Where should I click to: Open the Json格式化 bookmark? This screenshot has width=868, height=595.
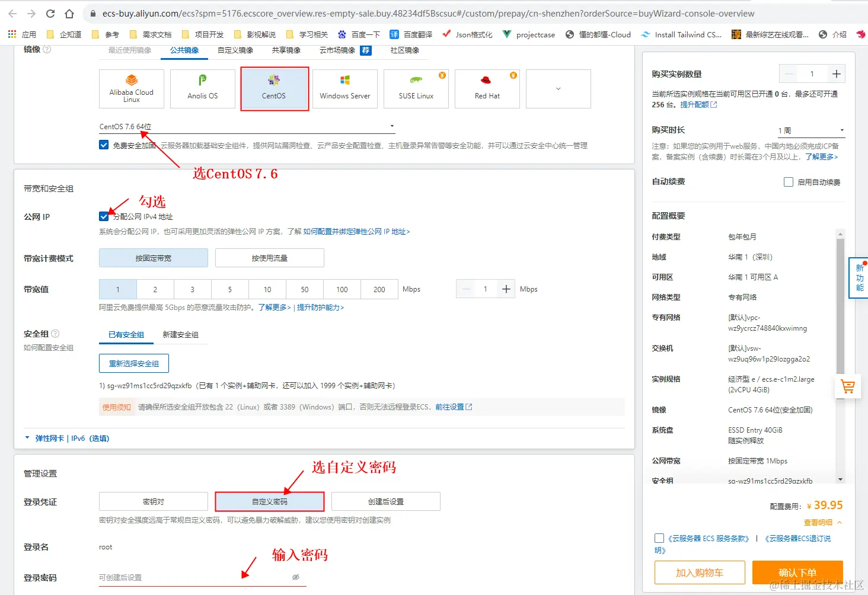coord(467,34)
